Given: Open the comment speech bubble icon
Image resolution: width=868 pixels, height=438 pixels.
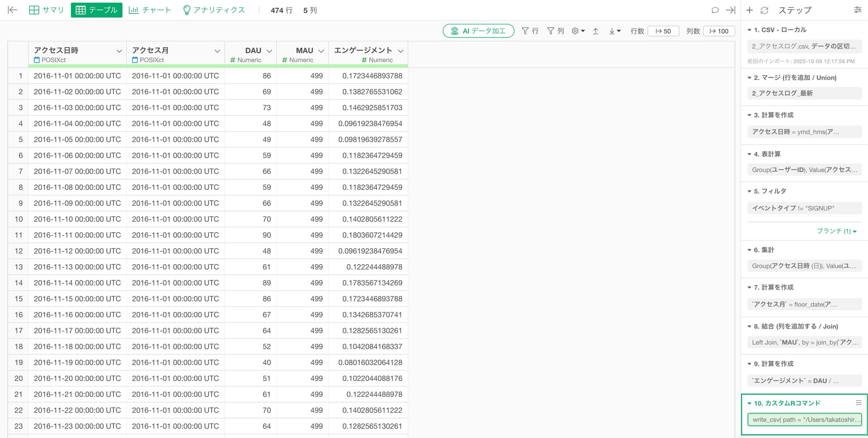Looking at the screenshot, I should [715, 10].
